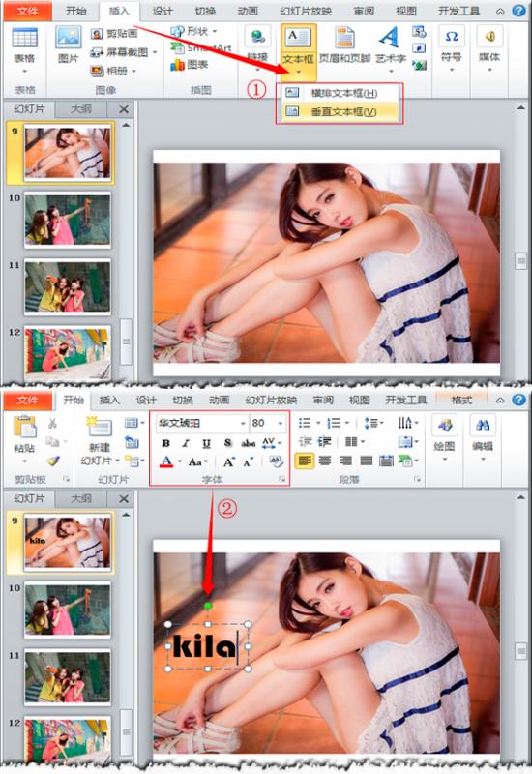The width and height of the screenshot is (532, 774).
Task: Toggle strikethrough abc formatting
Action: (249, 443)
